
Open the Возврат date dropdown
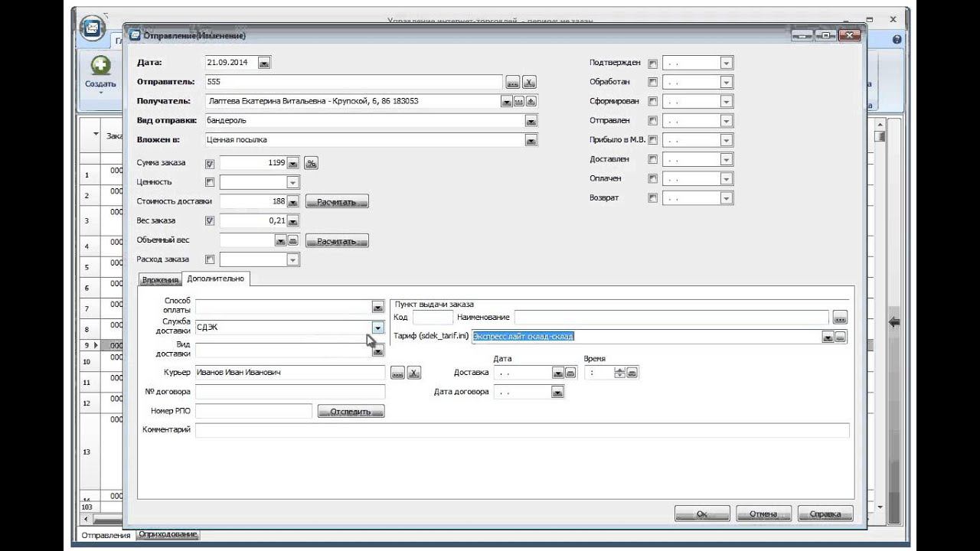pyautogui.click(x=727, y=197)
